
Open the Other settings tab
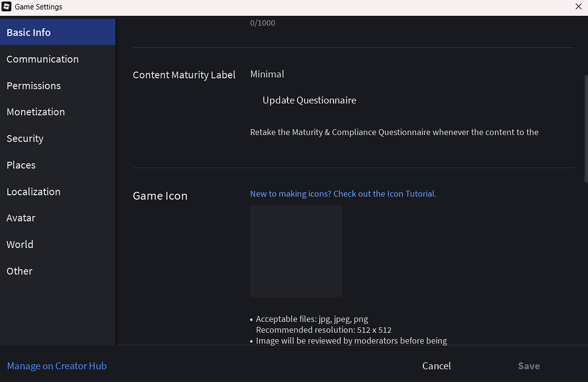58,271
